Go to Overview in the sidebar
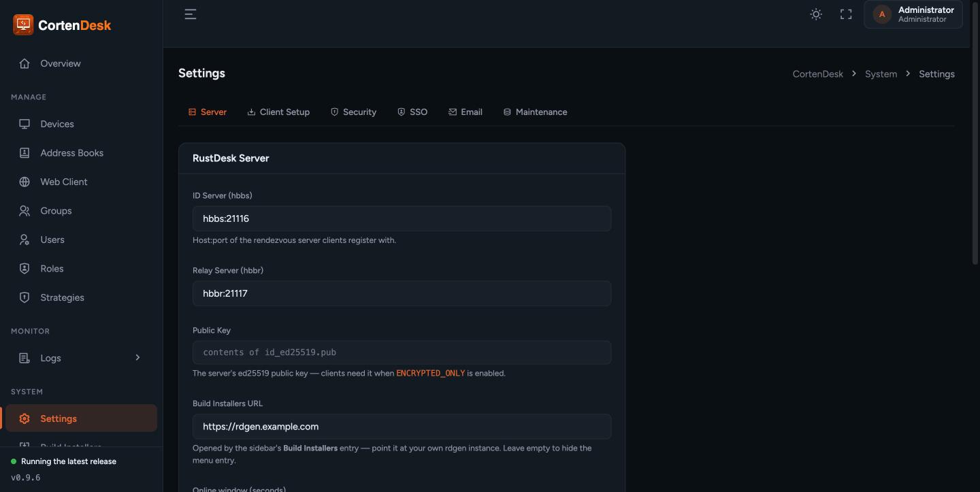The width and height of the screenshot is (980, 492). 82,63
